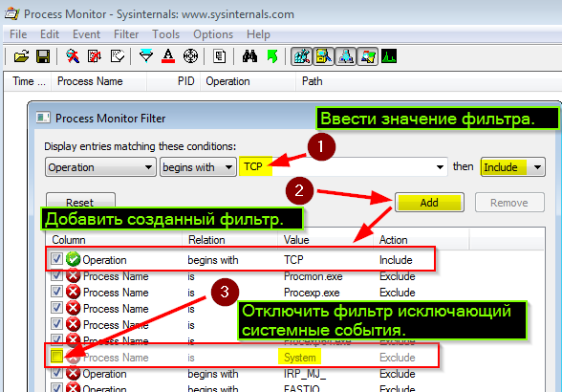
Task: Click the Find binoculars icon
Action: pyautogui.click(x=249, y=56)
